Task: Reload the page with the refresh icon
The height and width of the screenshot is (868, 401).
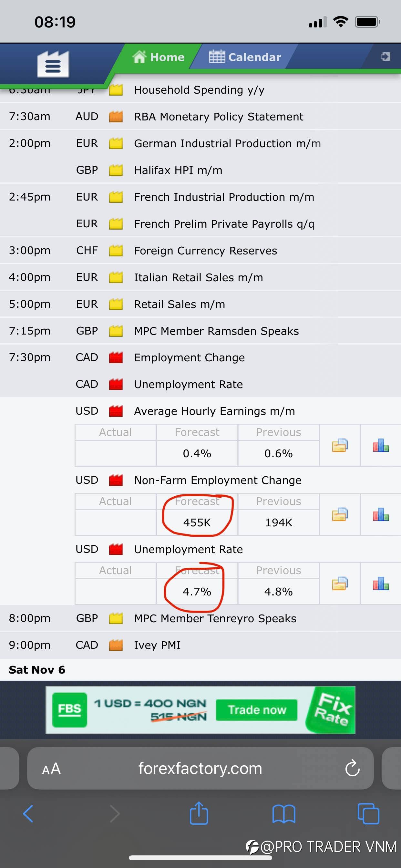Action: coord(353,769)
